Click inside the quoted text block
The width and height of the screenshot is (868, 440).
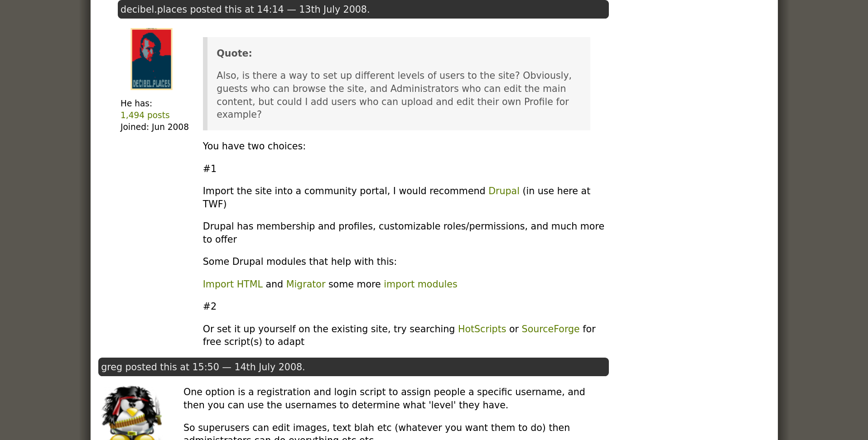click(x=393, y=95)
